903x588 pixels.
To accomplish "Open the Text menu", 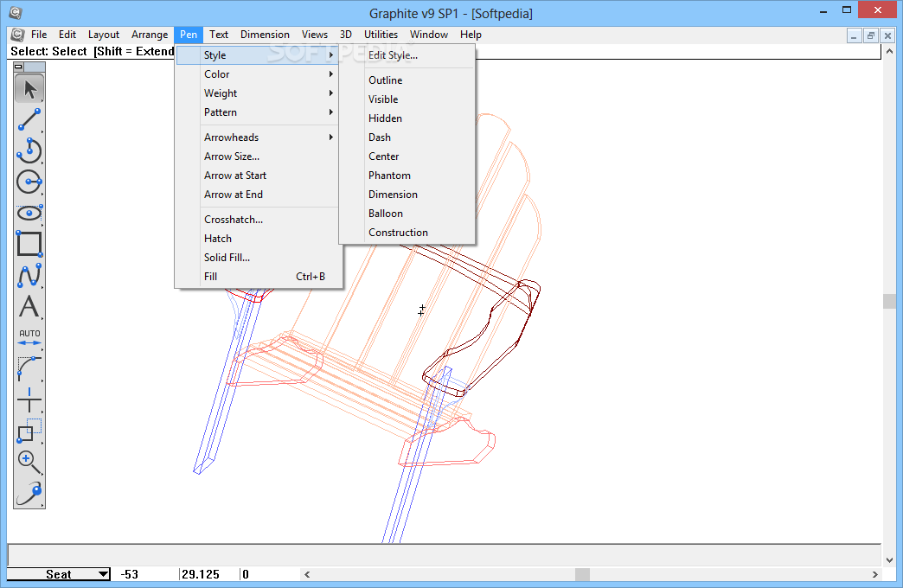I will pos(219,35).
